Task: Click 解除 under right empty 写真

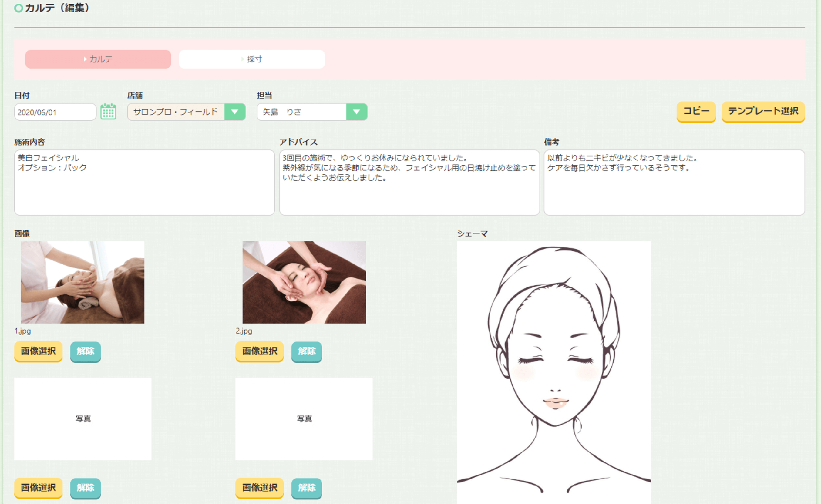Action: click(x=307, y=488)
